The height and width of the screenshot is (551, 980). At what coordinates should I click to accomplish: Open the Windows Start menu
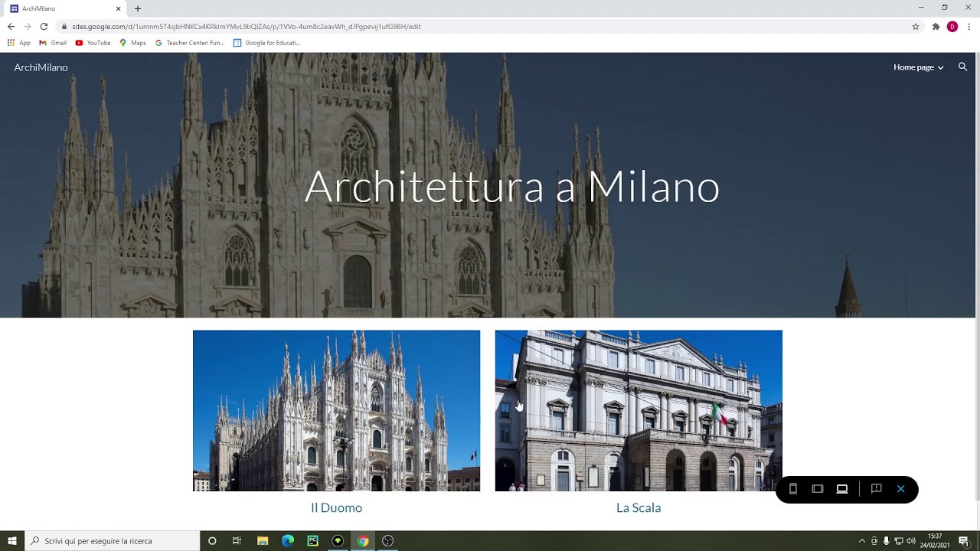pos(12,541)
